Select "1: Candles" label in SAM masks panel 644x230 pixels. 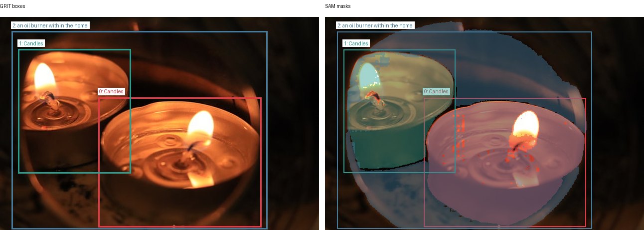356,43
